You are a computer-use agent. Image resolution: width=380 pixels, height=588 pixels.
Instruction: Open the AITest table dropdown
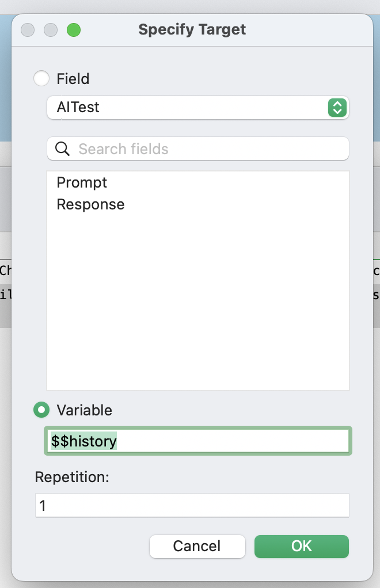197,108
